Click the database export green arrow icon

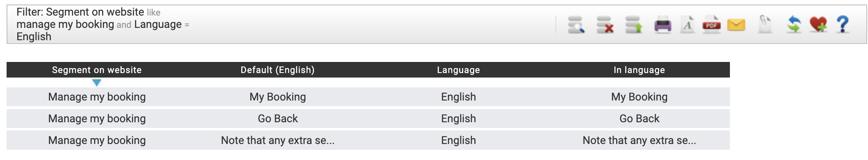634,25
